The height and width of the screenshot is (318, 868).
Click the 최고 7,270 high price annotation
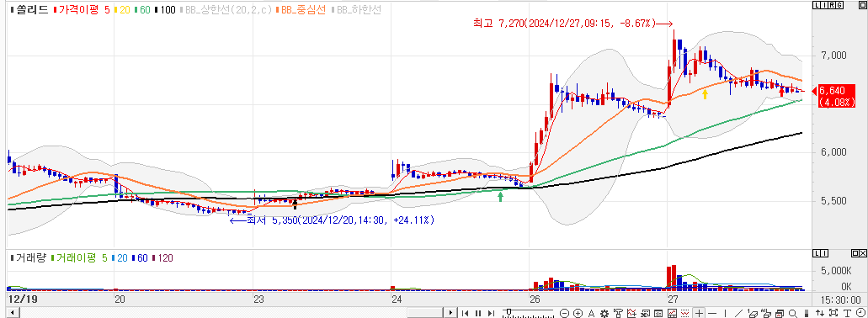(572, 24)
